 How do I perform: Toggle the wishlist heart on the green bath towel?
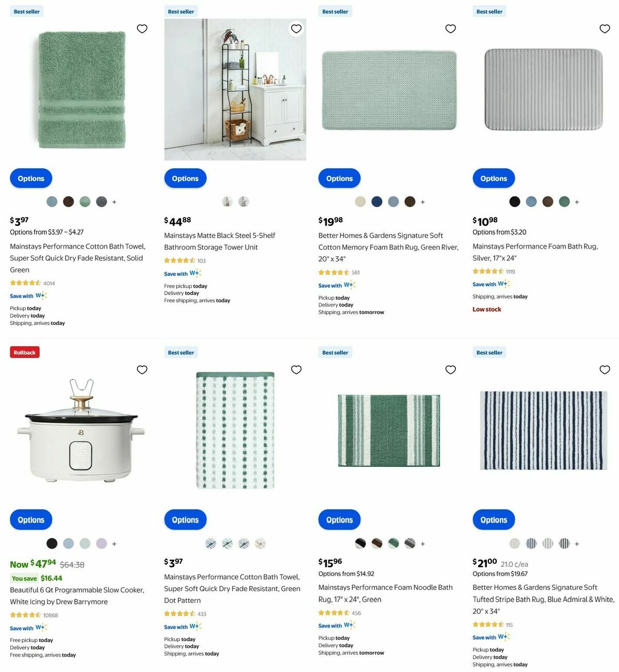(142, 29)
